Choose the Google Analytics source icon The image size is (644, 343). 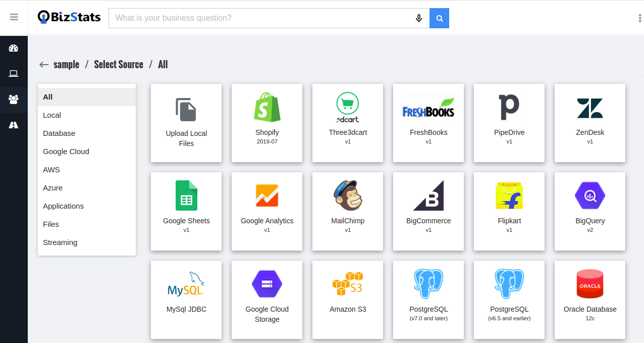click(x=266, y=195)
